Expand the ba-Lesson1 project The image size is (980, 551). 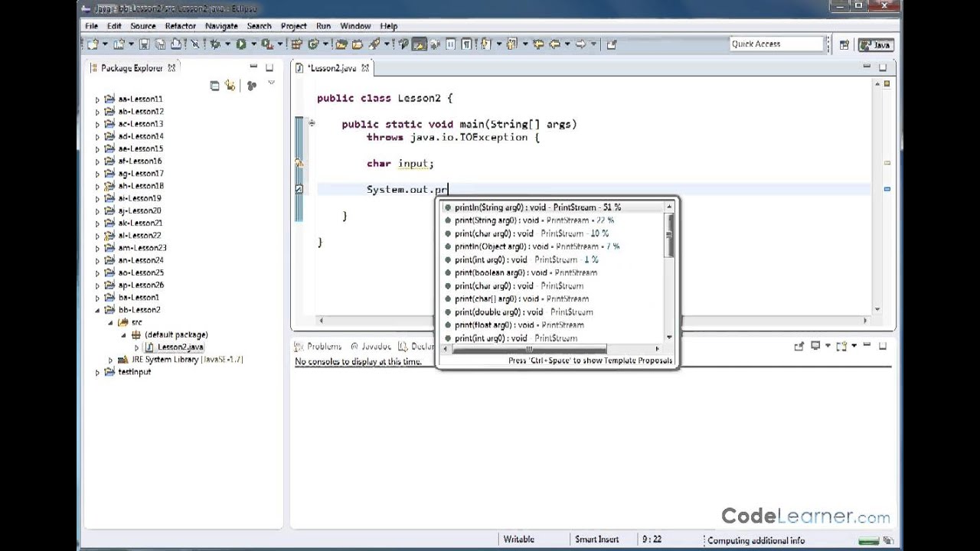pyautogui.click(x=97, y=298)
